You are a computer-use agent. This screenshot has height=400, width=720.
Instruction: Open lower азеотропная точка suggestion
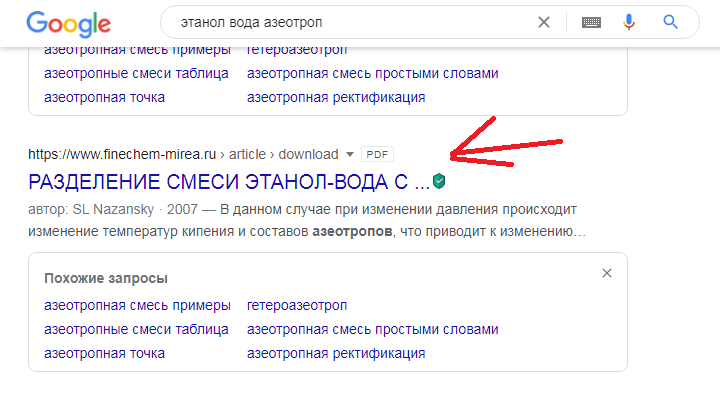104,353
